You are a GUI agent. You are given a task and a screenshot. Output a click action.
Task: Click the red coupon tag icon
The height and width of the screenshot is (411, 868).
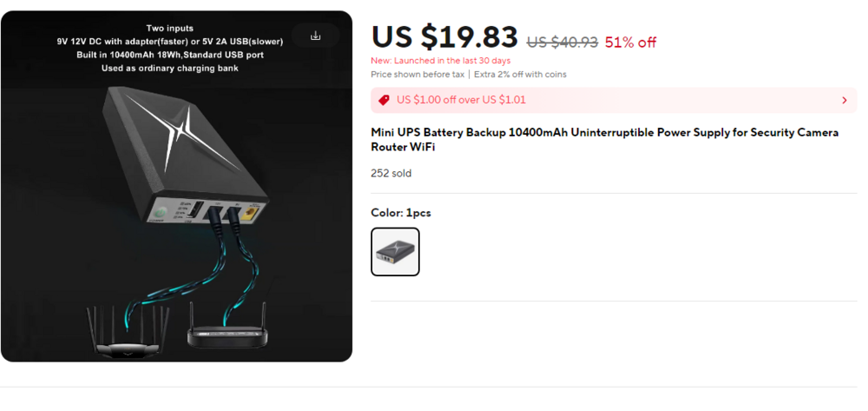[384, 100]
